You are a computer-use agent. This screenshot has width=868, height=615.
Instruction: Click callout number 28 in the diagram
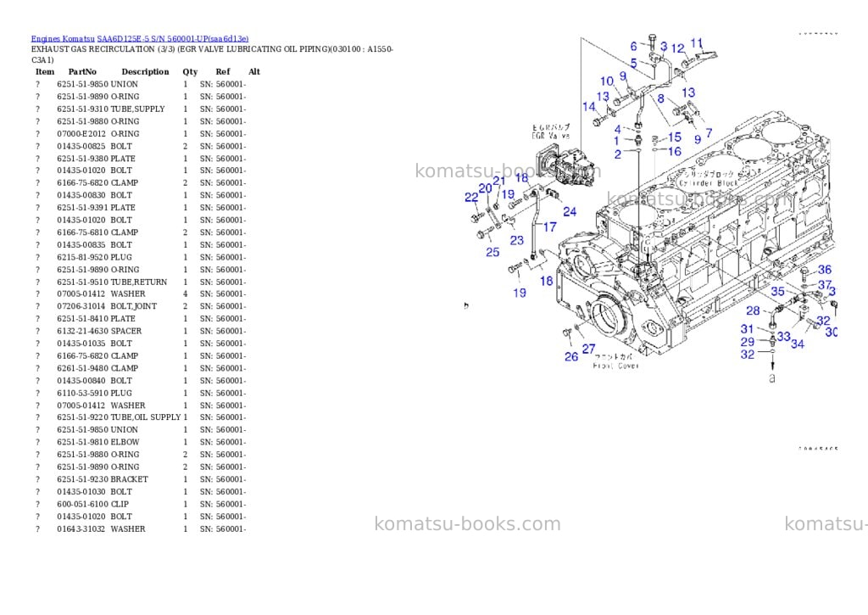tap(753, 310)
